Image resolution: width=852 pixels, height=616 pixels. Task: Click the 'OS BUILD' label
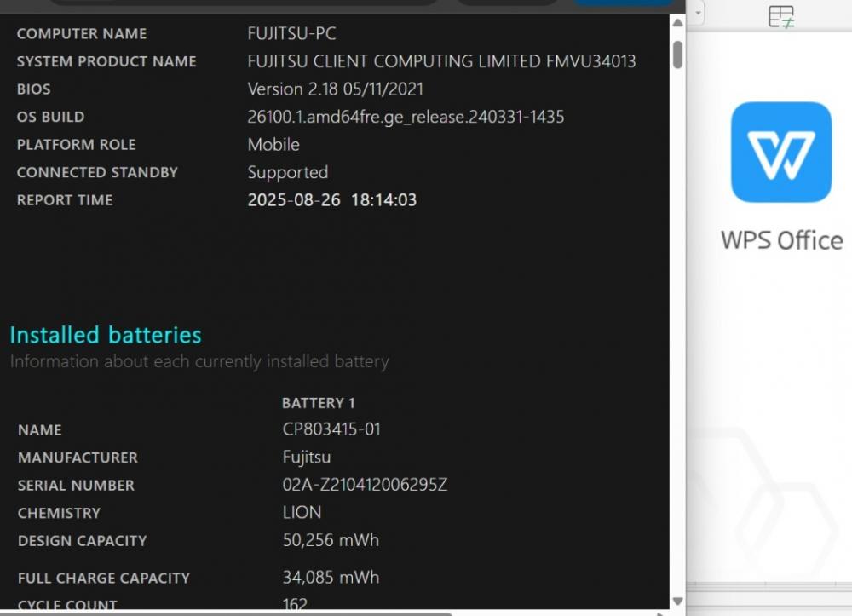pos(50,117)
